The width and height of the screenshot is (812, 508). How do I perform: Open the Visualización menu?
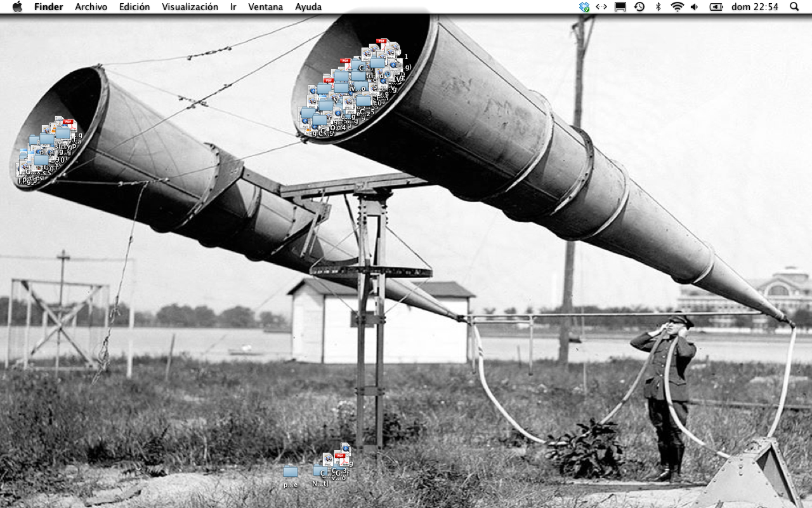coord(190,7)
